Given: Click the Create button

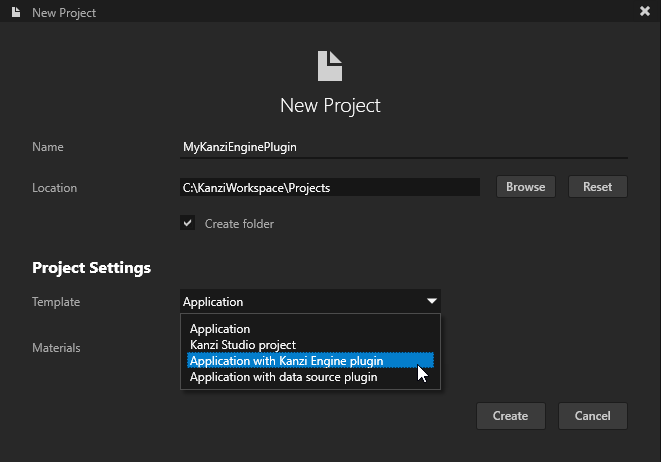Looking at the screenshot, I should tap(510, 416).
